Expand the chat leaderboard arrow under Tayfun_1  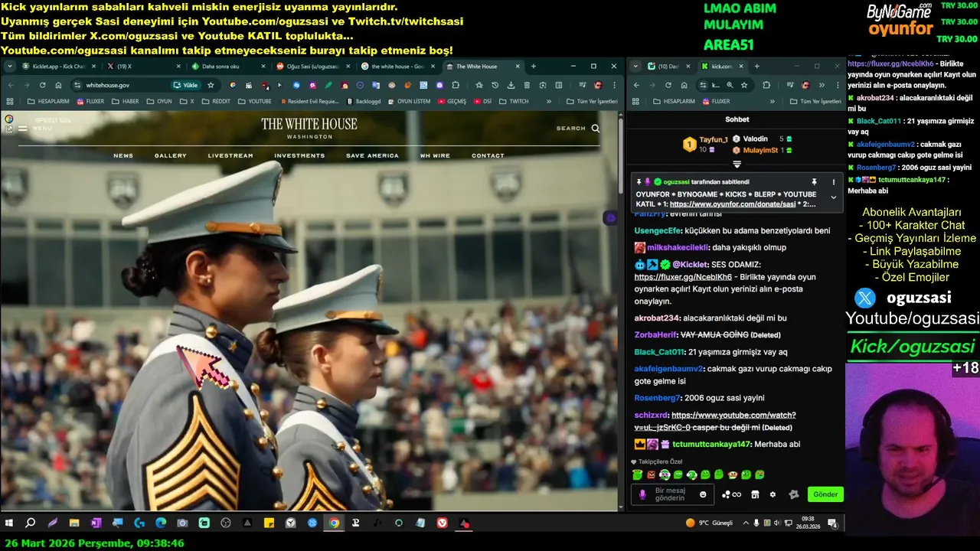click(x=737, y=164)
